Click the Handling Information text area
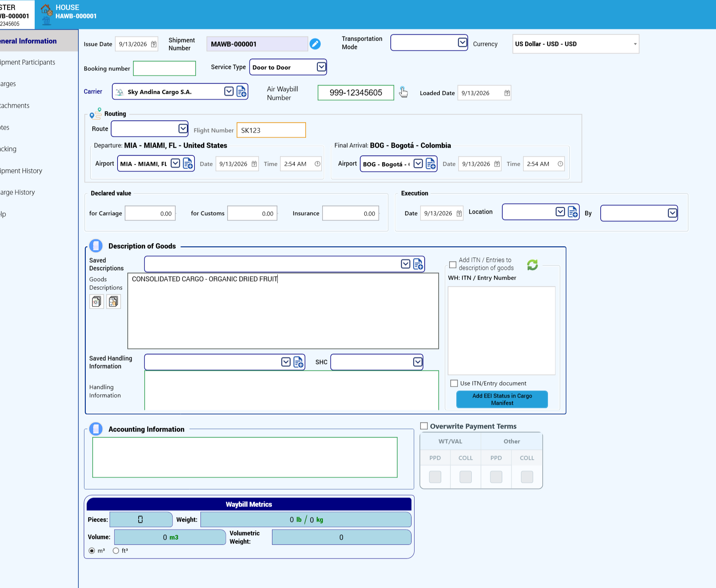Image resolution: width=716 pixels, height=588 pixels. coord(292,390)
